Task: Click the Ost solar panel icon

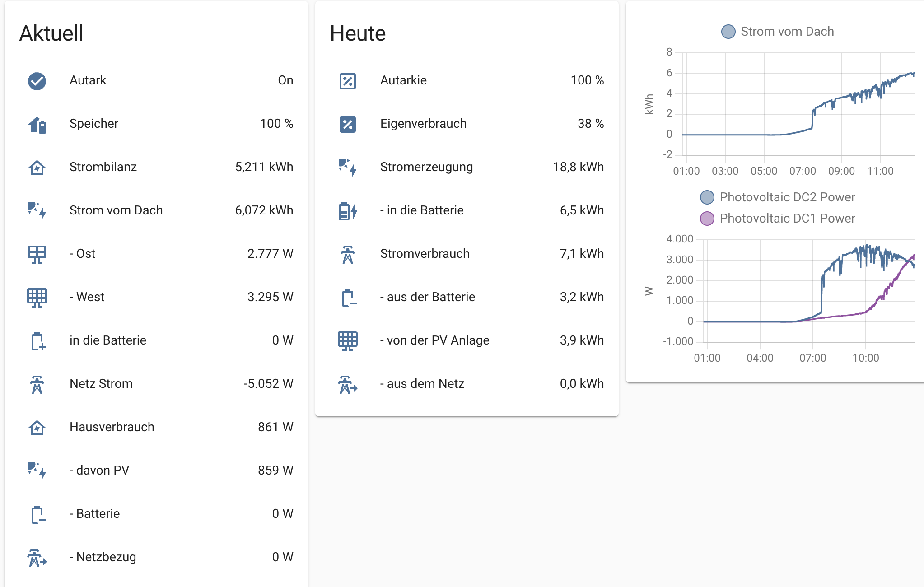Action: pyautogui.click(x=37, y=254)
